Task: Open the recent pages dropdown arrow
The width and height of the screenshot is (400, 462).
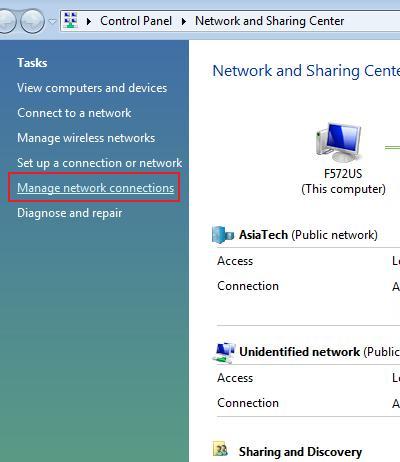Action: click(x=52, y=21)
